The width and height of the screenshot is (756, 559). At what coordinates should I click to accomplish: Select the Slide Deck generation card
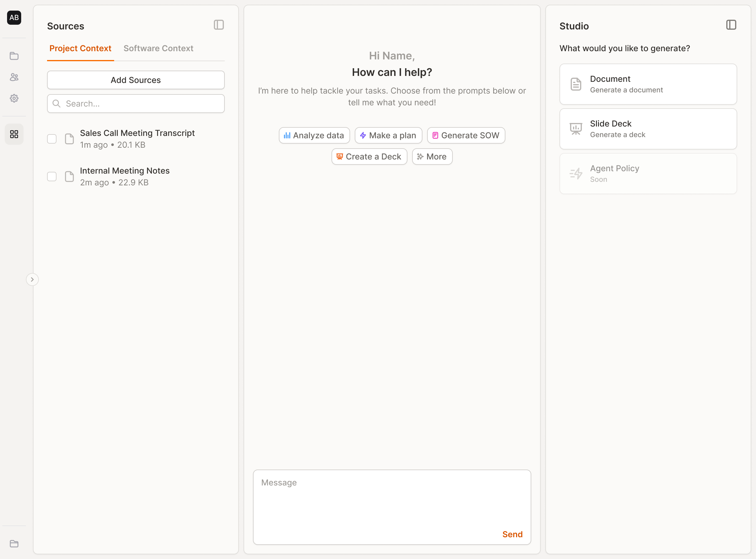click(x=648, y=129)
